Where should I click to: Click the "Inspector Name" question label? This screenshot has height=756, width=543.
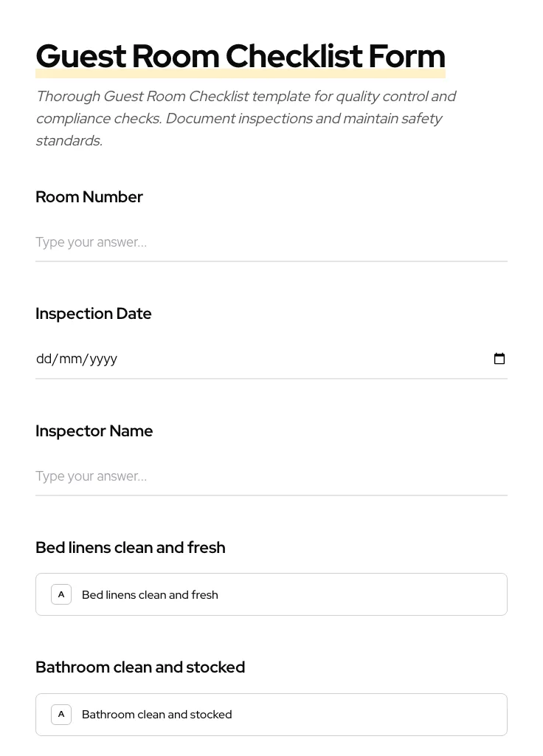click(94, 430)
